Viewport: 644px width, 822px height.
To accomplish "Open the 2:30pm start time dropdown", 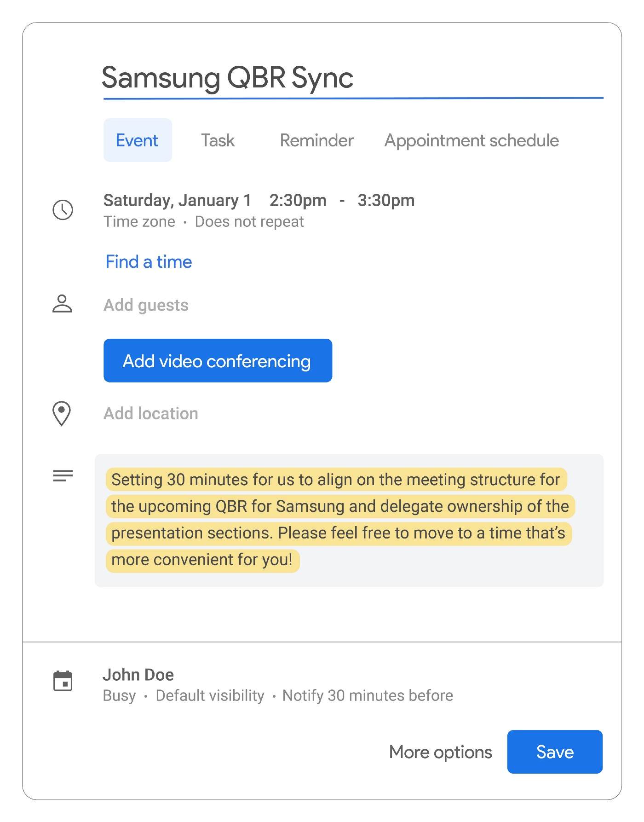I will 298,200.
